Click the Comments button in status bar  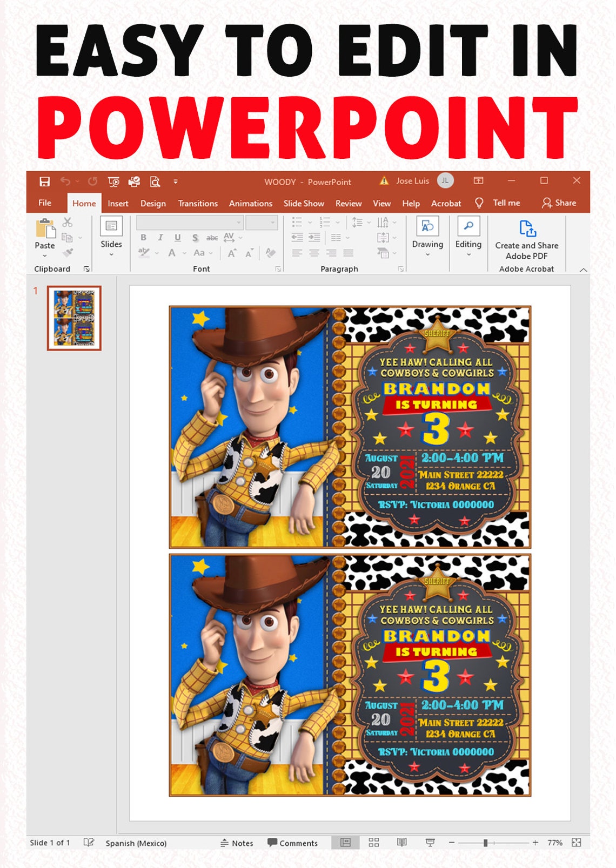pyautogui.click(x=293, y=843)
